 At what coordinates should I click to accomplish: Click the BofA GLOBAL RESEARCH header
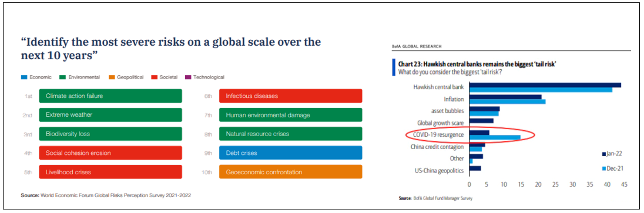(x=417, y=47)
